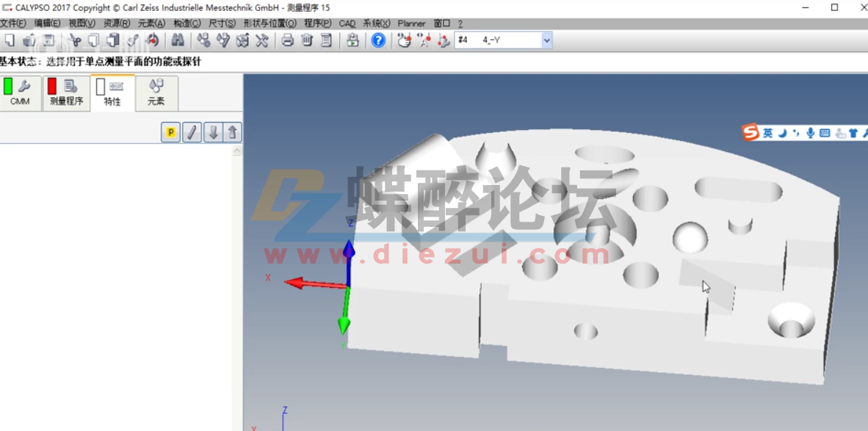
Task: Run the measurement plan via green run icon
Action: coord(352,40)
